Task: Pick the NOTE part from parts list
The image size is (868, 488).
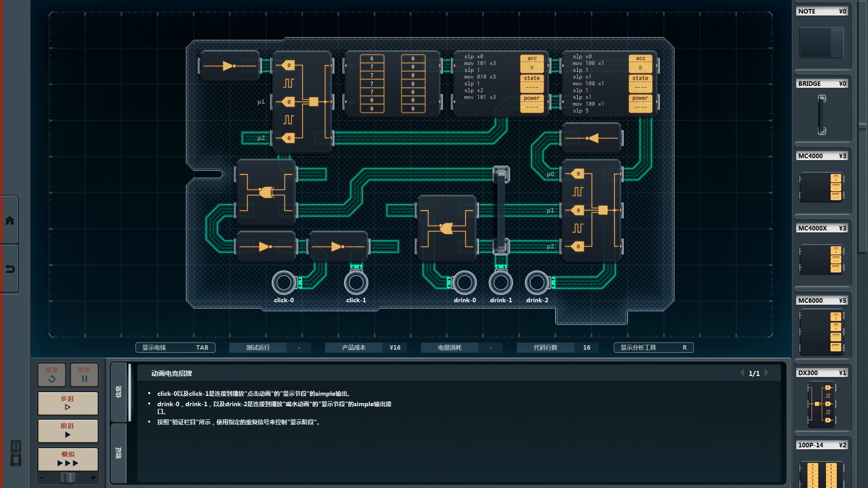Action: (x=821, y=42)
